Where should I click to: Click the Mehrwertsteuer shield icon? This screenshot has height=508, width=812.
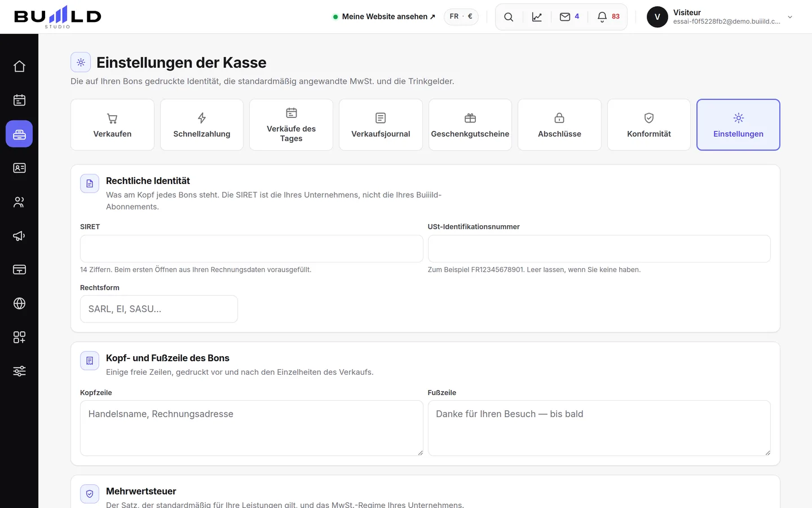click(90, 494)
